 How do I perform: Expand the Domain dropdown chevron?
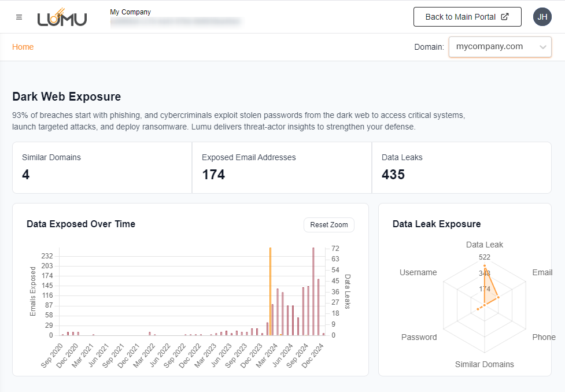pos(542,47)
